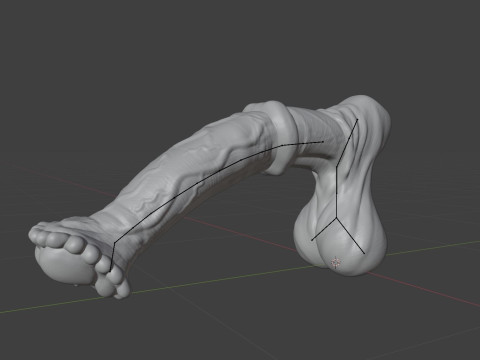Select the short bone segment near the toes
Viewport: 480px width, 360px height.
click(x=112, y=257)
